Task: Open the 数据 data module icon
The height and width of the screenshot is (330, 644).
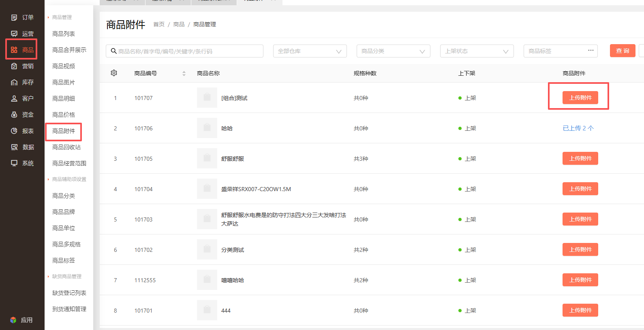Action: tap(14, 147)
